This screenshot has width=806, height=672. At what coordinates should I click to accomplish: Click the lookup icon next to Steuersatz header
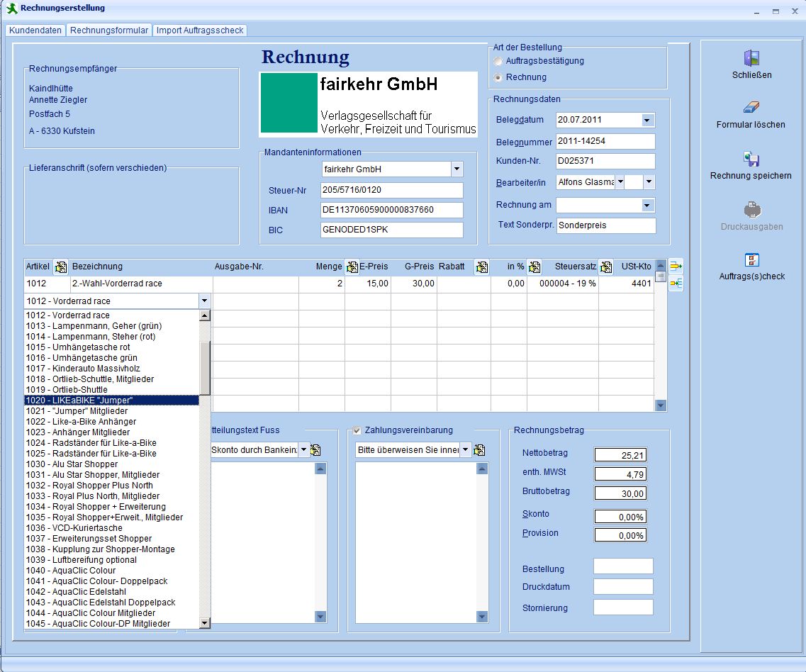coord(606,267)
